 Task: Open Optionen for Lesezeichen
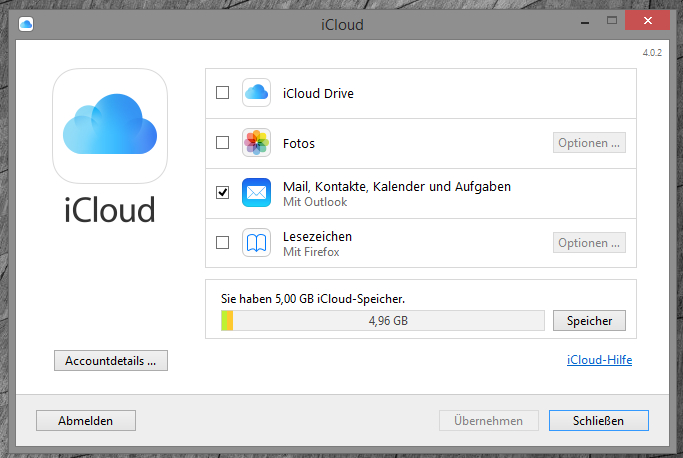click(x=589, y=243)
